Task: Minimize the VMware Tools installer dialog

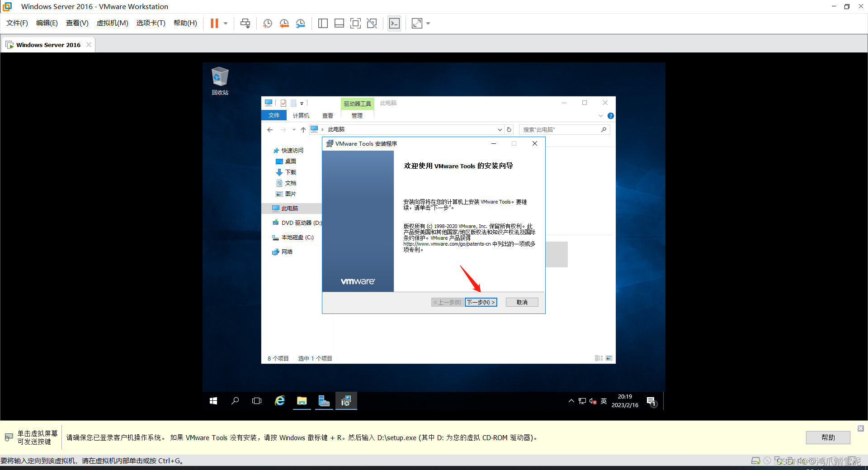Action: (x=494, y=143)
